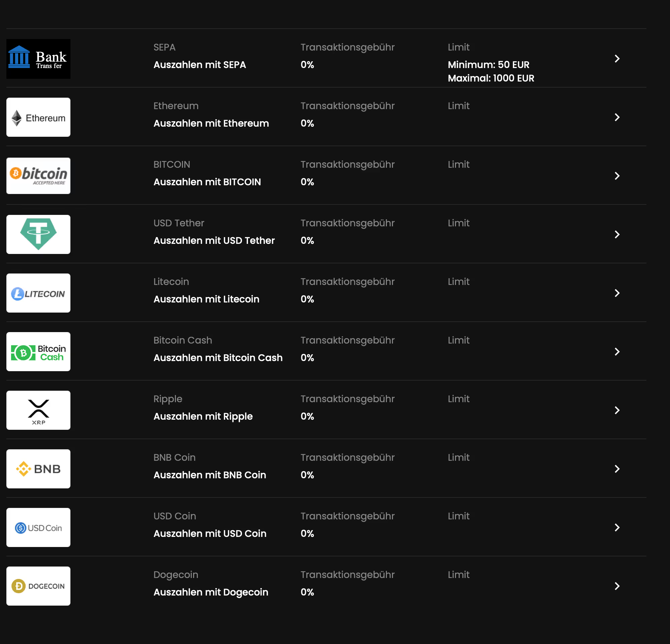The image size is (670, 644).
Task: Expand the Dogecoin row chevron
Action: click(x=617, y=586)
